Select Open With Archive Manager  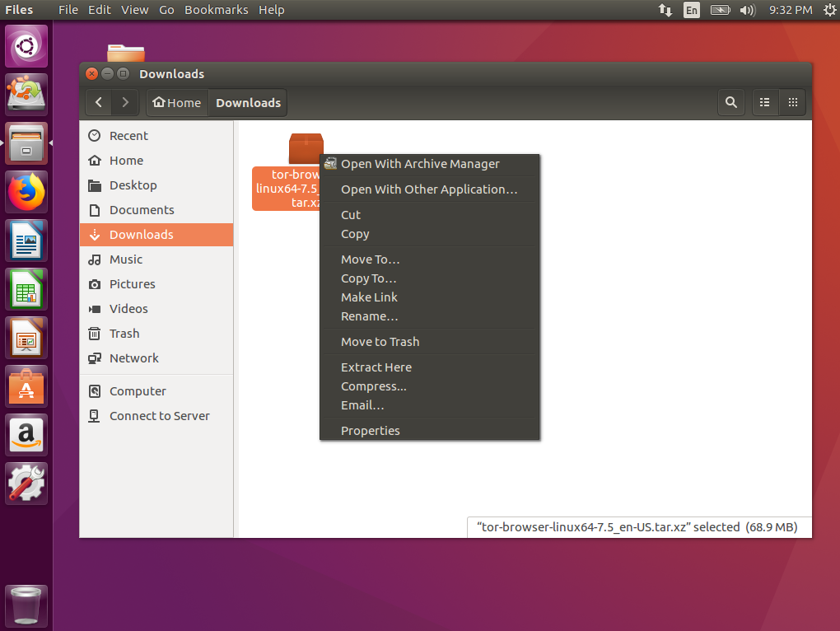pyautogui.click(x=420, y=164)
